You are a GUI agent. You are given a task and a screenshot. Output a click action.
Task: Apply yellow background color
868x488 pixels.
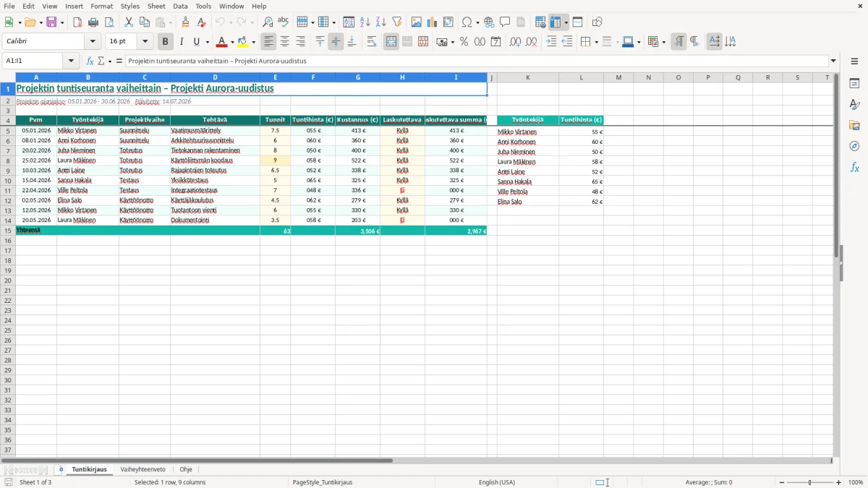click(x=243, y=42)
